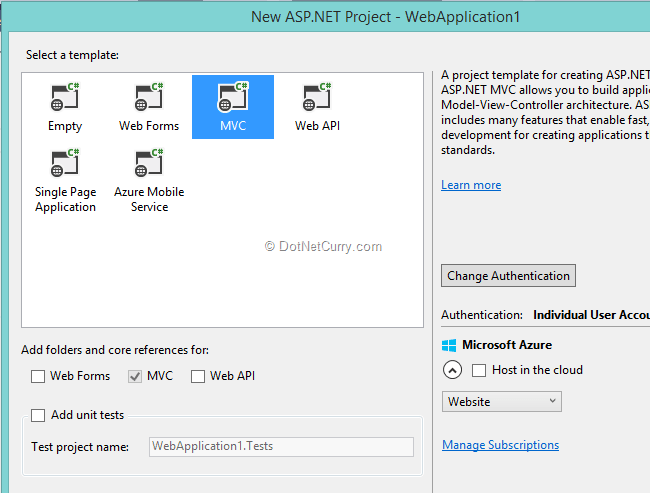650x493 pixels.
Task: Toggle the MVC core references checkbox
Action: tap(135, 376)
